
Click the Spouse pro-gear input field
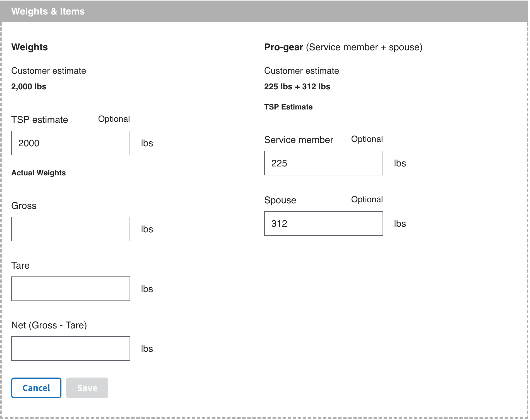click(x=324, y=223)
